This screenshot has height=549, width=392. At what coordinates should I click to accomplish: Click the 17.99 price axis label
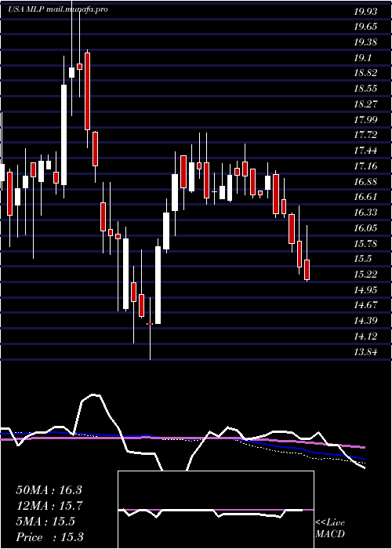tap(365, 120)
